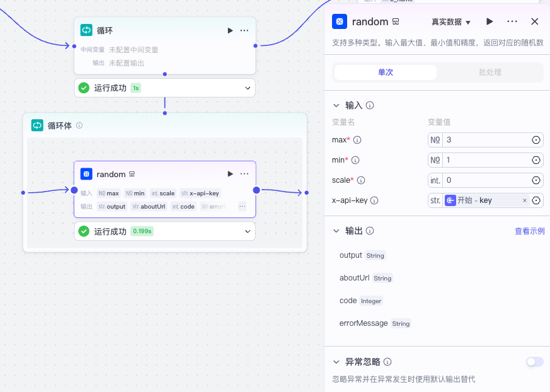Screen dimensions: 550x392
Task: Open the 真实数据 dropdown
Action: pos(451,22)
